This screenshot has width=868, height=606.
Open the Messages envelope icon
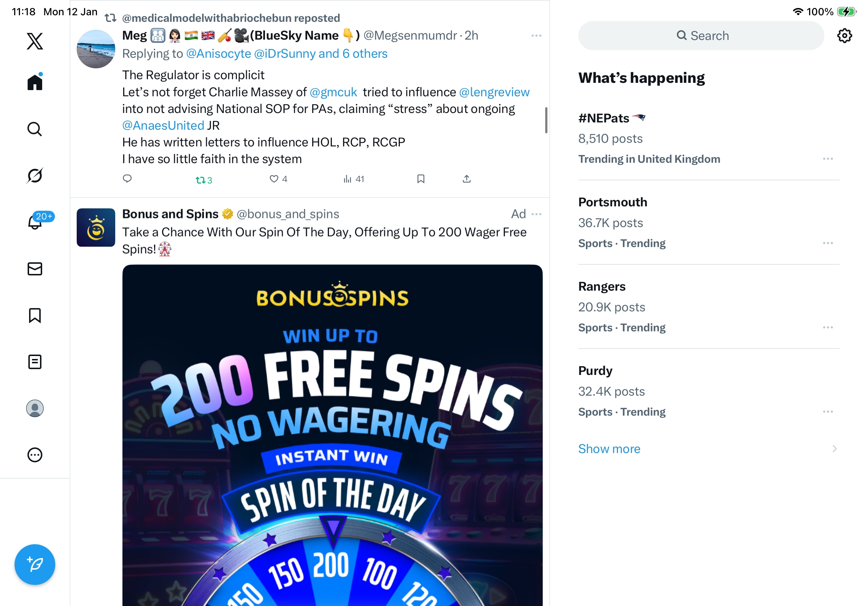pyautogui.click(x=35, y=269)
